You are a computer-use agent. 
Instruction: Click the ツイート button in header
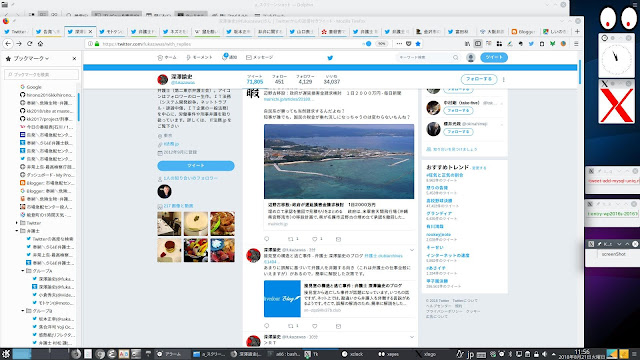point(494,58)
